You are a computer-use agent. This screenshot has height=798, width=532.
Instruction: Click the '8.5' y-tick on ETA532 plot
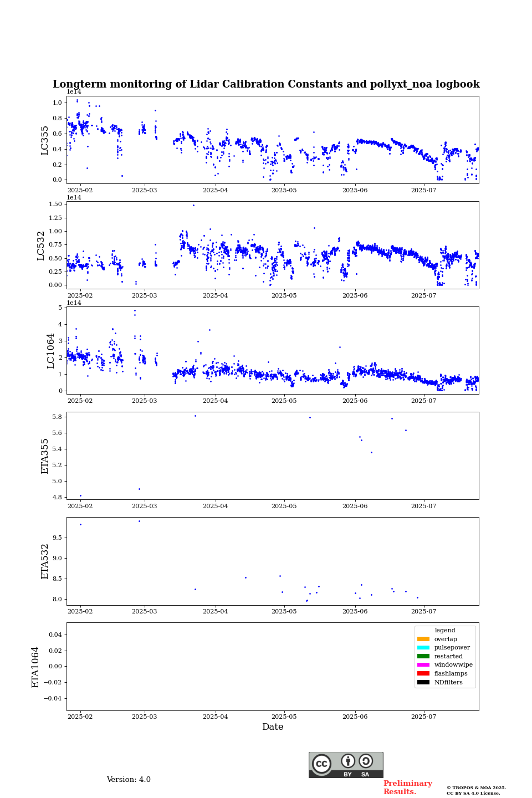click(x=57, y=579)
